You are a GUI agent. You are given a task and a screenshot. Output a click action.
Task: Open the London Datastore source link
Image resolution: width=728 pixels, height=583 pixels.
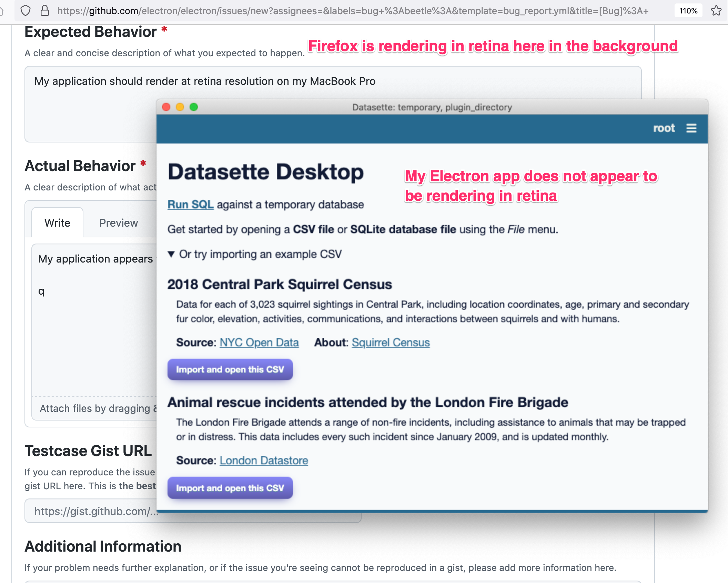pyautogui.click(x=264, y=460)
